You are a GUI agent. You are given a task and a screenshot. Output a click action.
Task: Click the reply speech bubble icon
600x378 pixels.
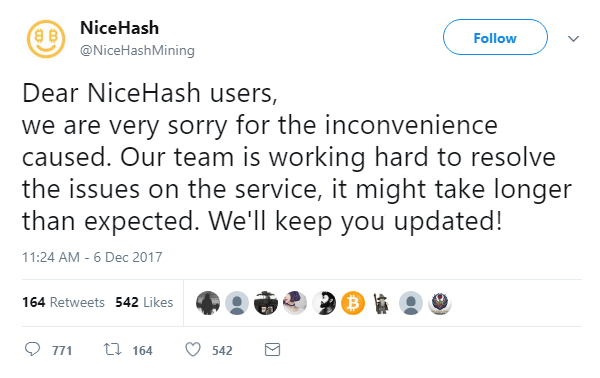tap(32, 349)
